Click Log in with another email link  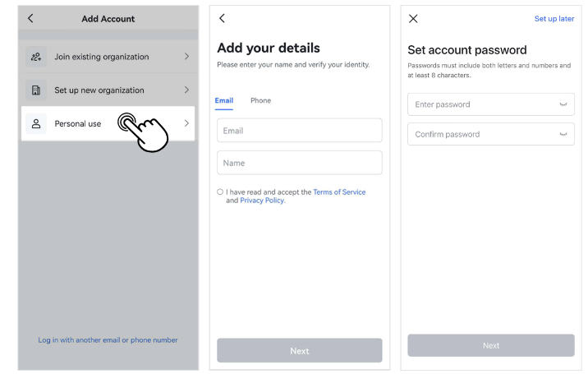pos(108,340)
